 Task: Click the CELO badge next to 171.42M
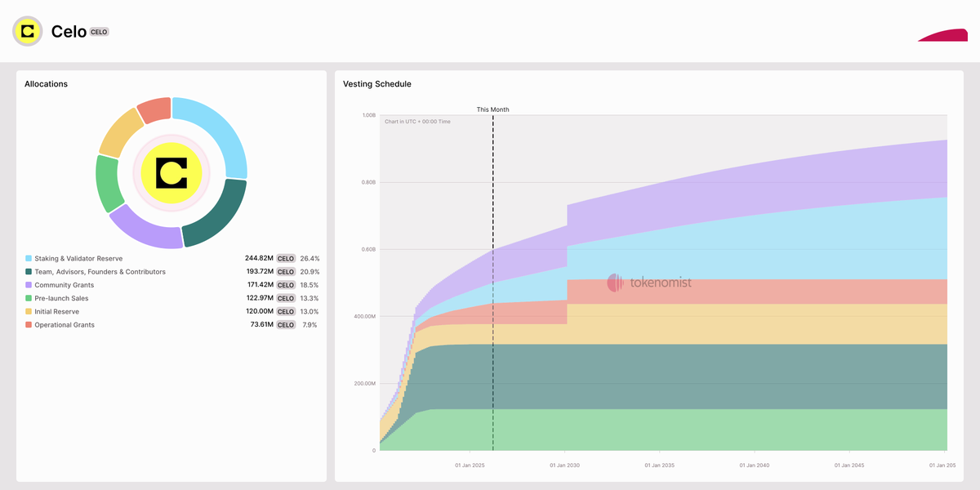284,284
